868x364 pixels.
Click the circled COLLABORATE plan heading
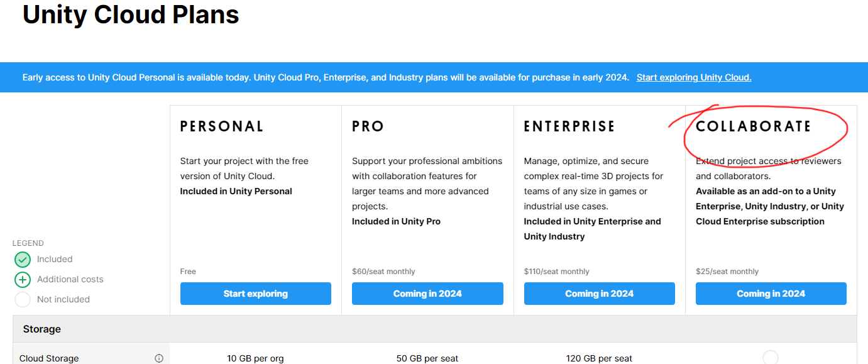pos(754,126)
